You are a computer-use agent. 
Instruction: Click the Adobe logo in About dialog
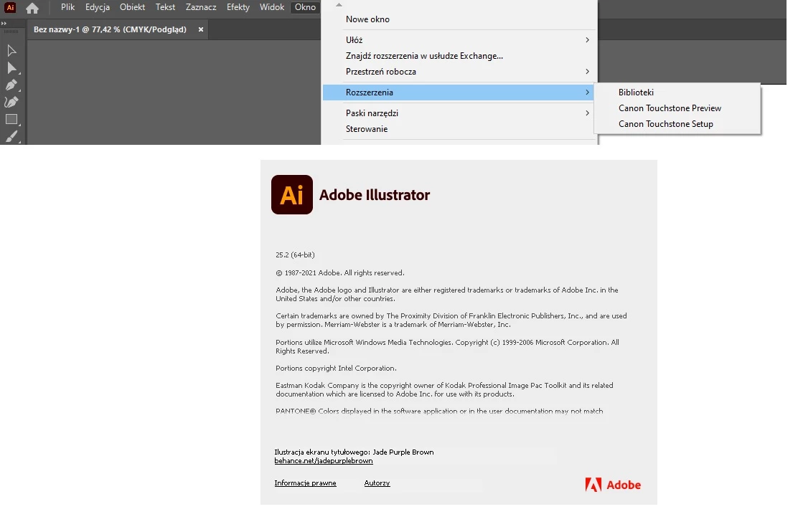[613, 485]
